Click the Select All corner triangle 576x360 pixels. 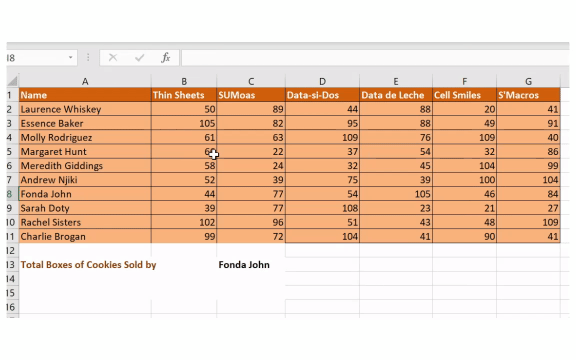point(12,81)
